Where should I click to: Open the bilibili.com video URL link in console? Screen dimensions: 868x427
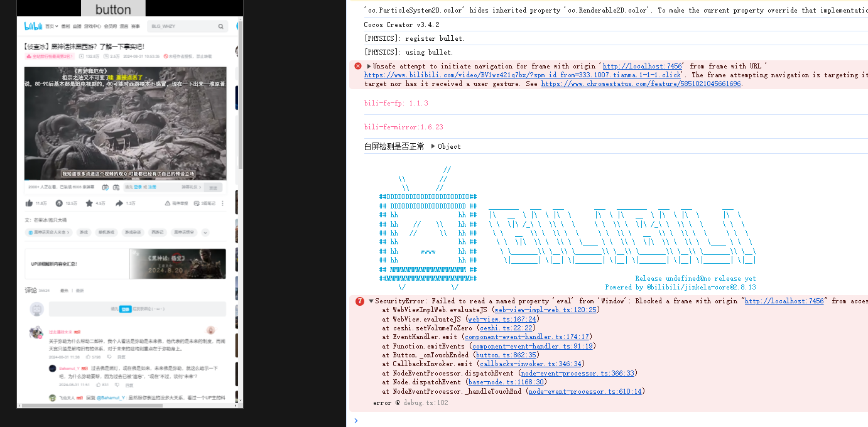pos(523,75)
